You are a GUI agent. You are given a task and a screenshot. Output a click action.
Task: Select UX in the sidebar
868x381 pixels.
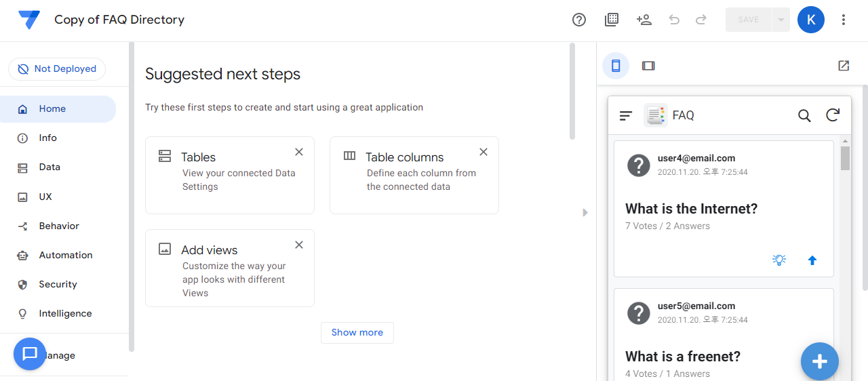pyautogui.click(x=58, y=197)
